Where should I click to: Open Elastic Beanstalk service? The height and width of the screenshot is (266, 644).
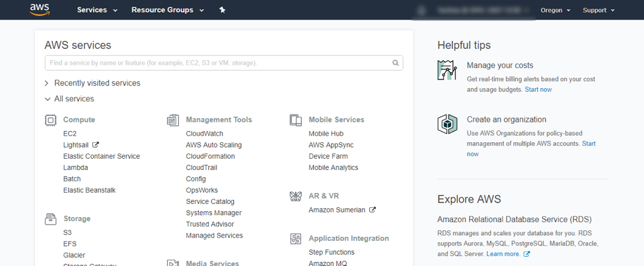(x=90, y=190)
